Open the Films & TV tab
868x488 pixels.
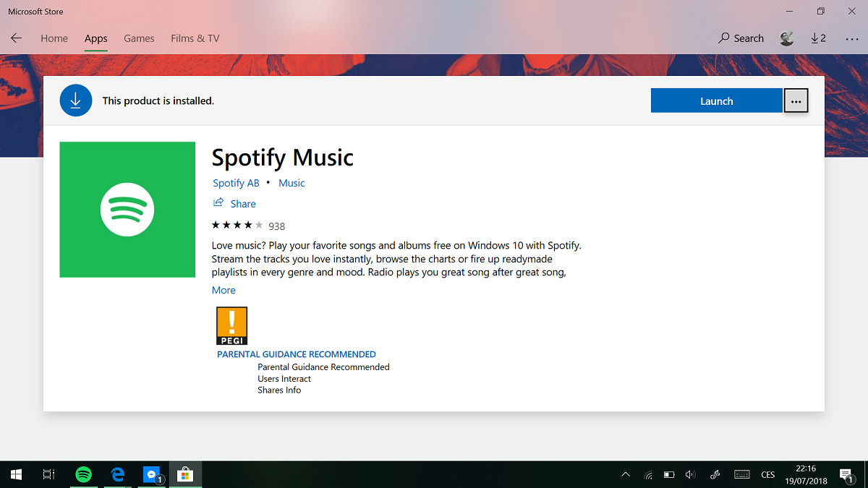(195, 38)
